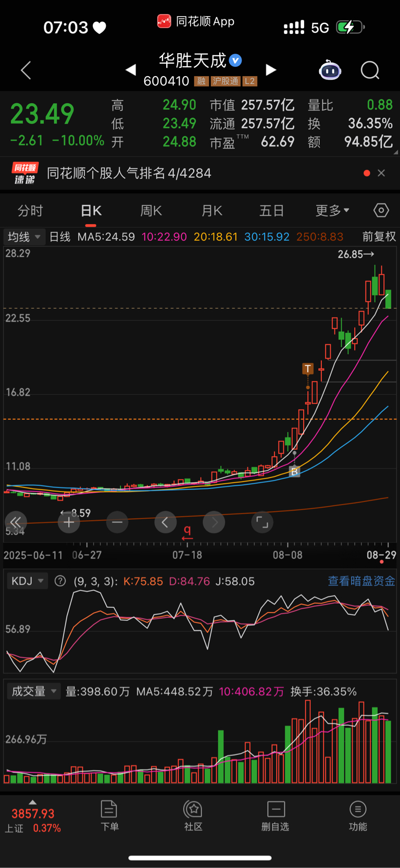Tap volume 量:398.60万 label
This screenshot has height=868, width=400.
(97, 691)
